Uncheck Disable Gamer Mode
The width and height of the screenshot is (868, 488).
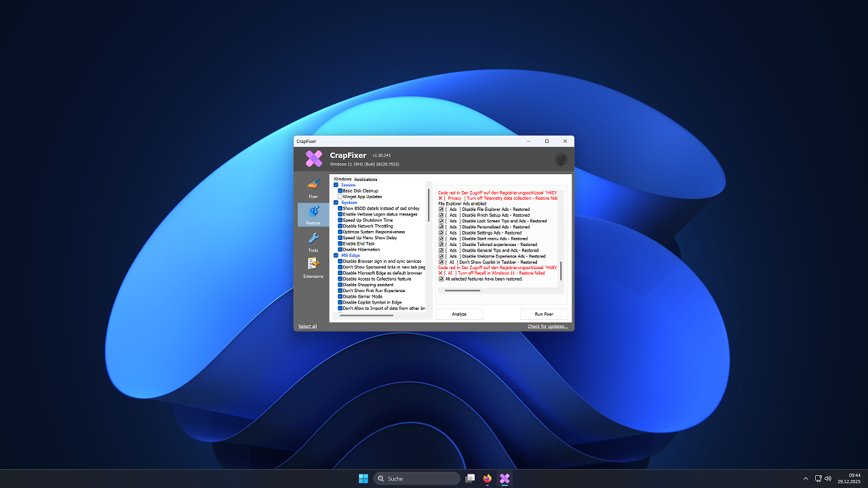click(x=340, y=296)
